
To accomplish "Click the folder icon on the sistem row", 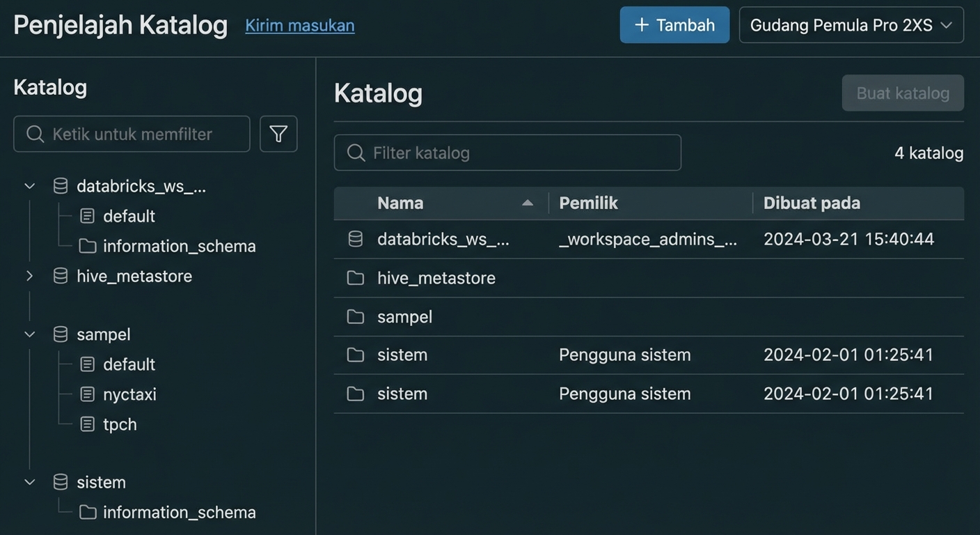I will (x=355, y=355).
